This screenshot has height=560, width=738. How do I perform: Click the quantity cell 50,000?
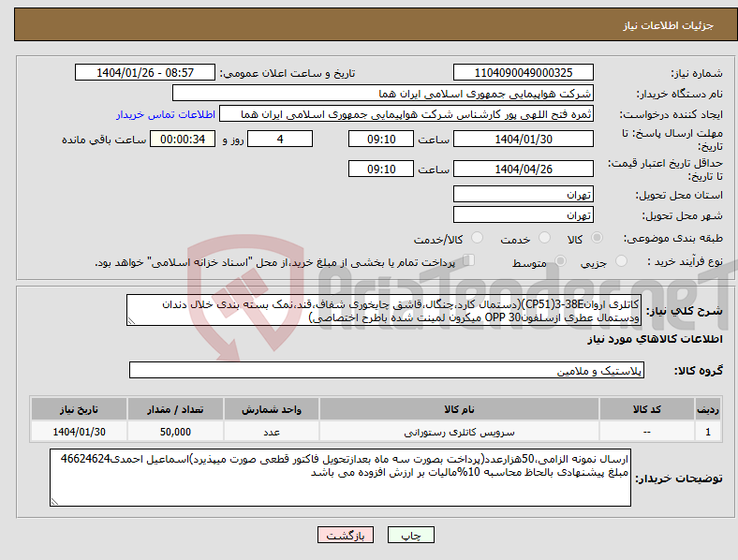pos(175,432)
